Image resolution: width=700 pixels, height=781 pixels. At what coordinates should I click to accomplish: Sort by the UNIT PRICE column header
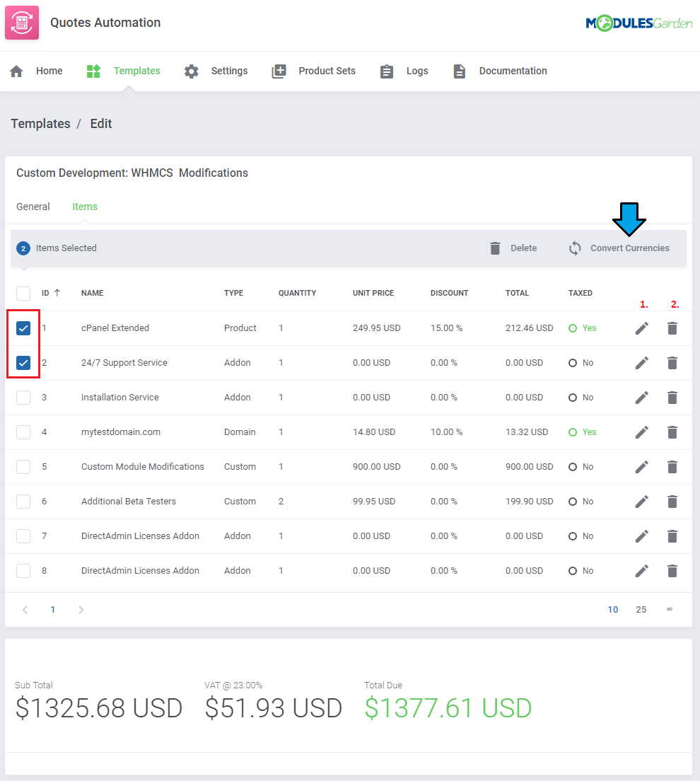pos(373,293)
